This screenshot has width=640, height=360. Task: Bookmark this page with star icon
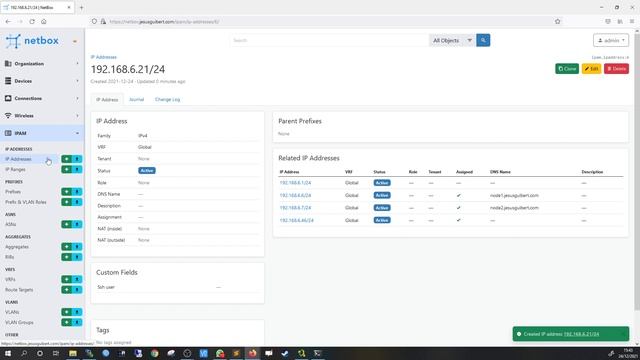click(558, 22)
